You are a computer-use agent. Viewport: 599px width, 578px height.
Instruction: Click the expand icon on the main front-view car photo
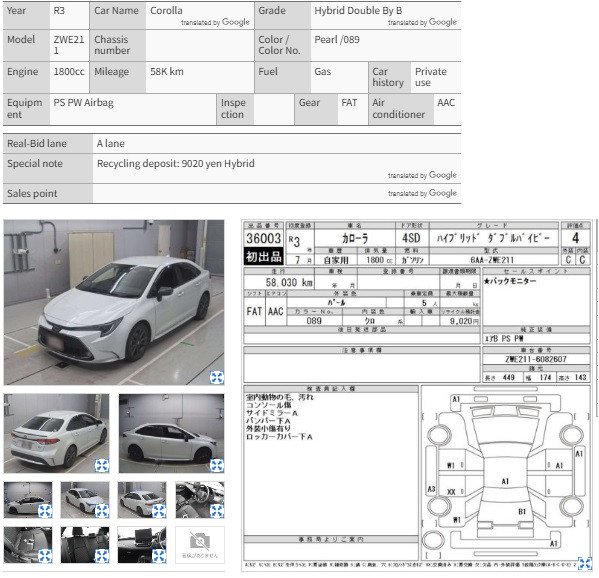[217, 377]
